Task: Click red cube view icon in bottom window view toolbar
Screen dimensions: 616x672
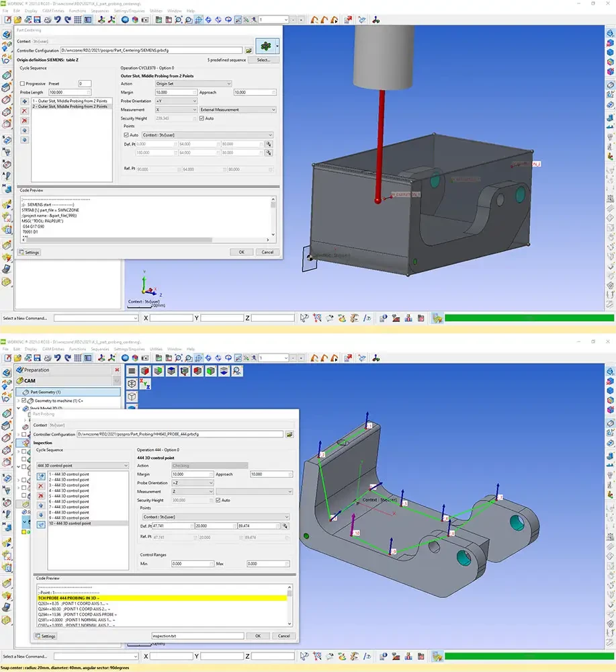Action: pyautogui.click(x=145, y=371)
